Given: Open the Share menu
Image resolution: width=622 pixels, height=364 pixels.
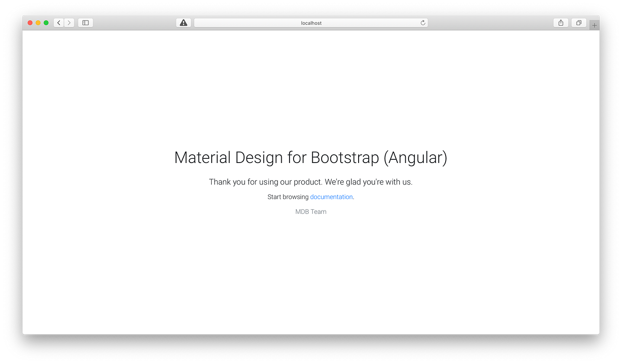Looking at the screenshot, I should pyautogui.click(x=561, y=22).
